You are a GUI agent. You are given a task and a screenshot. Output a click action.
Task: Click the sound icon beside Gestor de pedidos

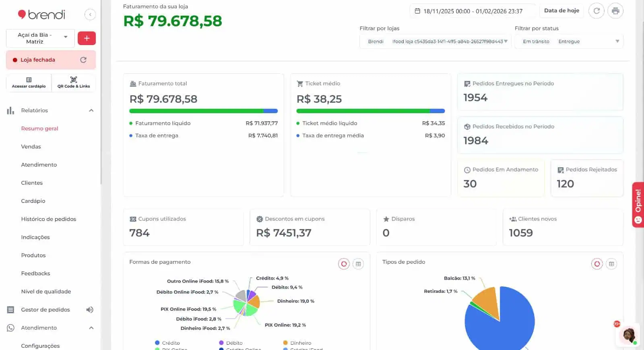[90, 310]
